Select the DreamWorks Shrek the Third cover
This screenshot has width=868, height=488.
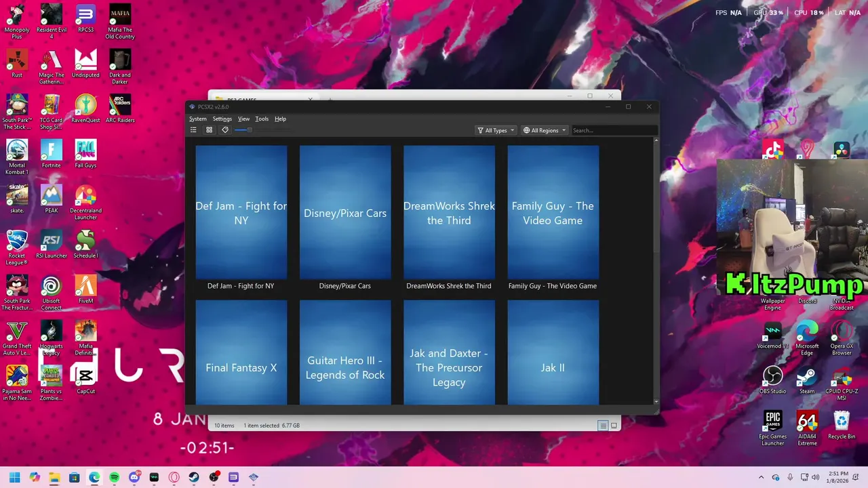point(449,212)
